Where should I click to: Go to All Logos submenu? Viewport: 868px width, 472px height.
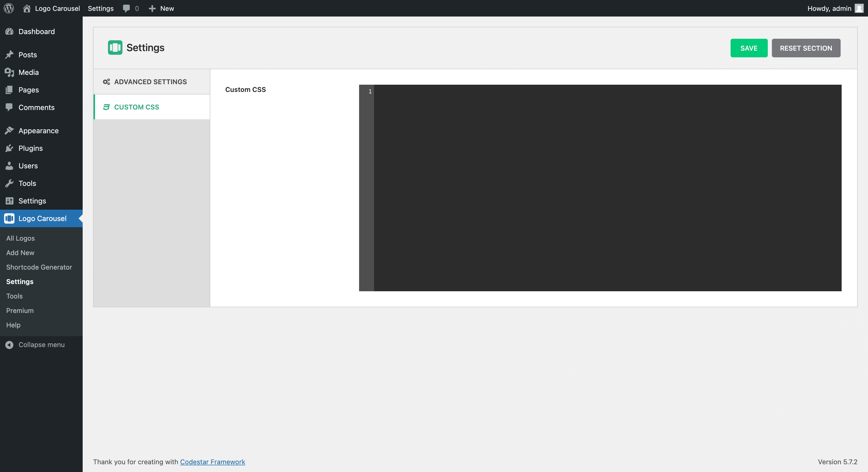pos(21,238)
